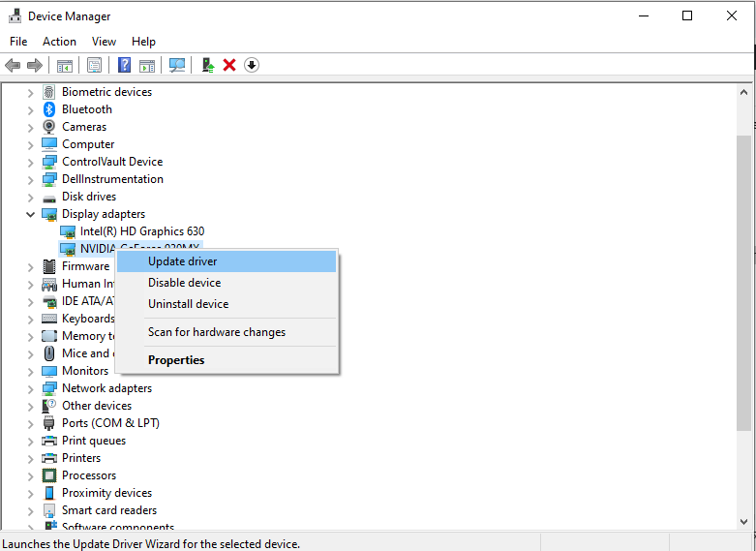This screenshot has width=756, height=551.
Task: Choose Uninstall device in context menu
Action: point(227,304)
